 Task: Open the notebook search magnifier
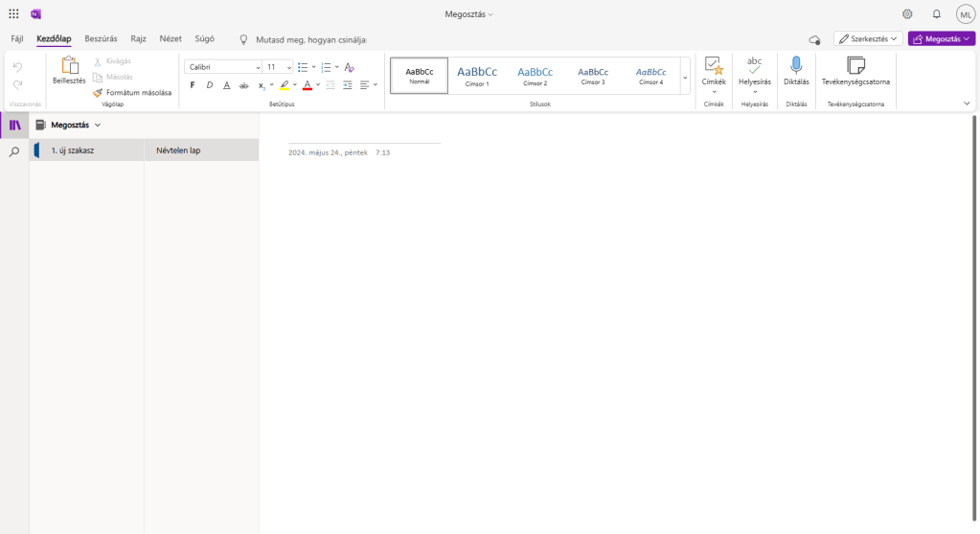14,151
